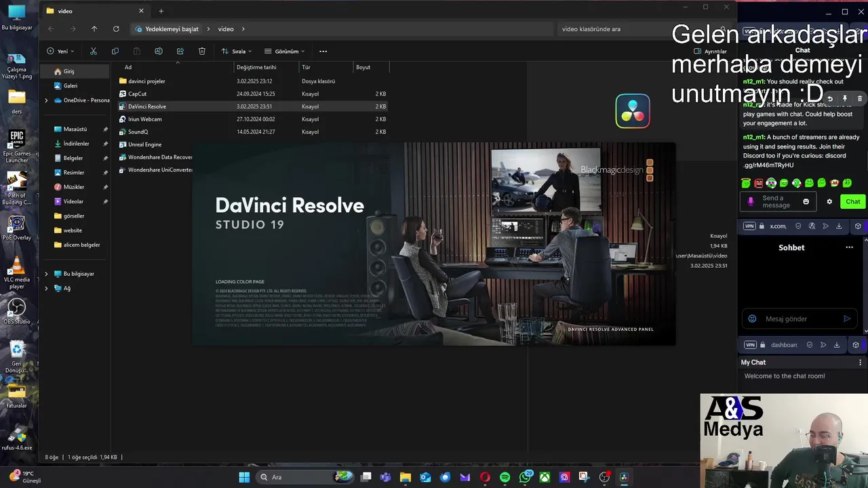Click the microphone icon in Send a message box

pyautogui.click(x=751, y=201)
